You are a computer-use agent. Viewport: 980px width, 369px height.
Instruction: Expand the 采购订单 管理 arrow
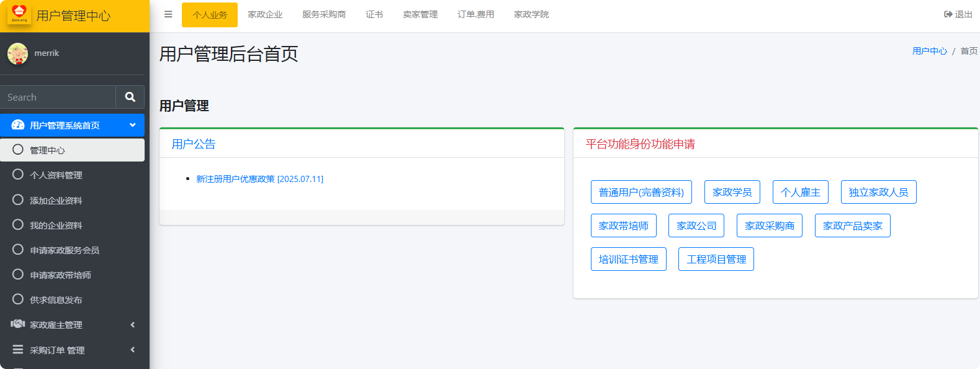coord(132,350)
